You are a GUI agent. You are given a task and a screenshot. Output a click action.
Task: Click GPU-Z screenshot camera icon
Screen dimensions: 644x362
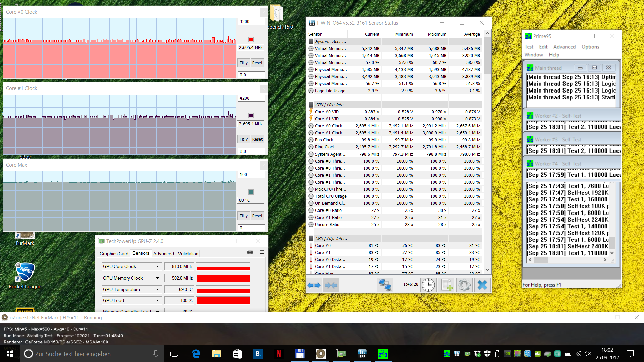pos(250,252)
